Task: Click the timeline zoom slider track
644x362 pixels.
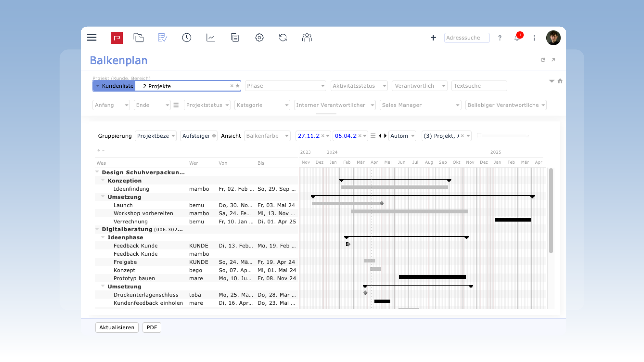Action: coord(505,136)
